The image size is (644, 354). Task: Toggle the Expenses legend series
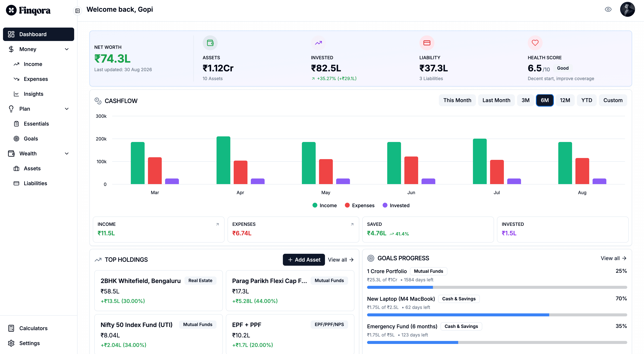point(359,205)
